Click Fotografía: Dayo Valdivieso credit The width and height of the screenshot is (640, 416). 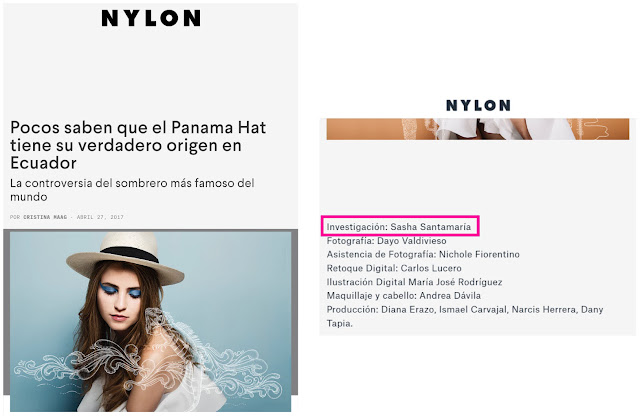pos(386,241)
